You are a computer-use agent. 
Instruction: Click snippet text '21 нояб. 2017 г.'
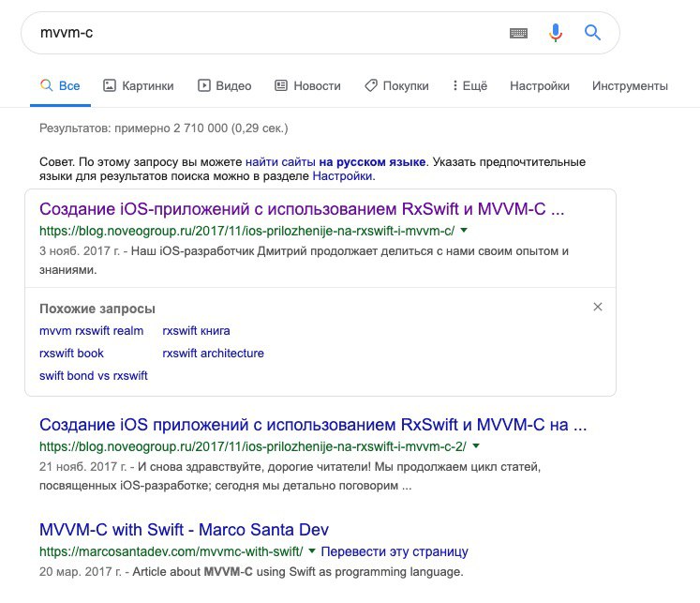(83, 467)
